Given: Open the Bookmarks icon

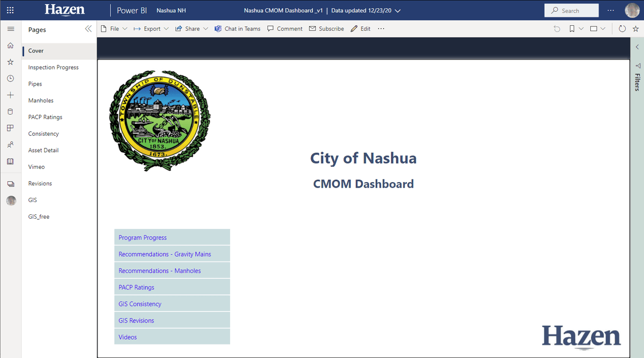Looking at the screenshot, I should click(x=572, y=29).
